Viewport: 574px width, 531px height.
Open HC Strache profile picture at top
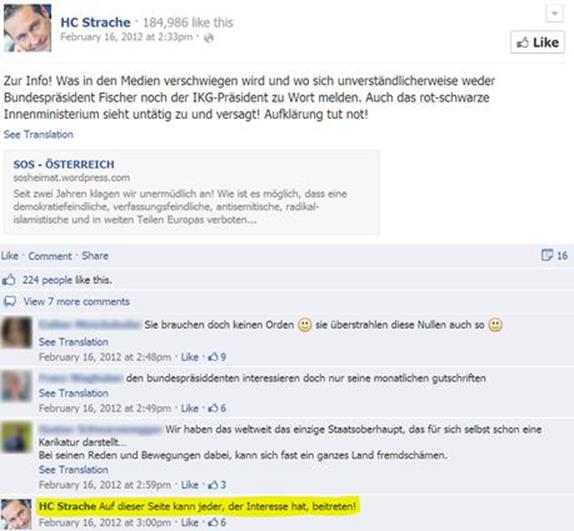27,28
